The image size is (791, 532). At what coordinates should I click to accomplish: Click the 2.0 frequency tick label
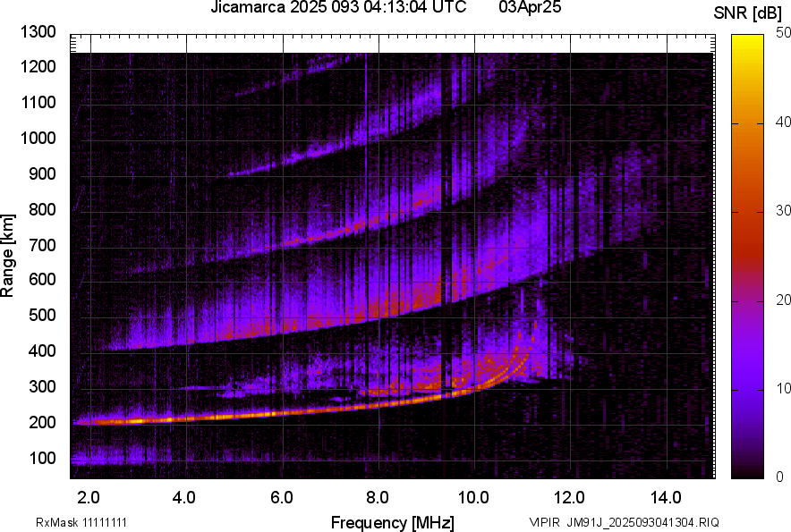click(89, 497)
